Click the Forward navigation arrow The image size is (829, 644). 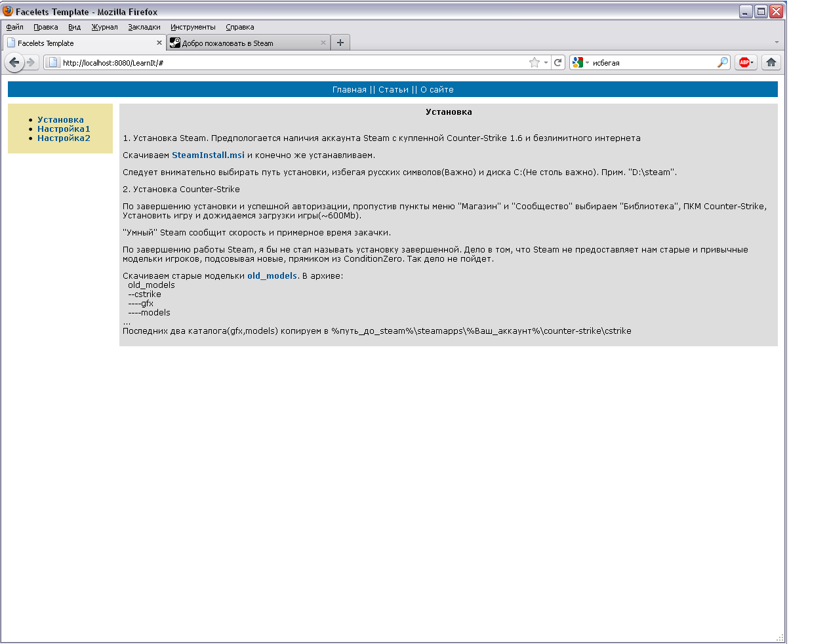coord(31,62)
